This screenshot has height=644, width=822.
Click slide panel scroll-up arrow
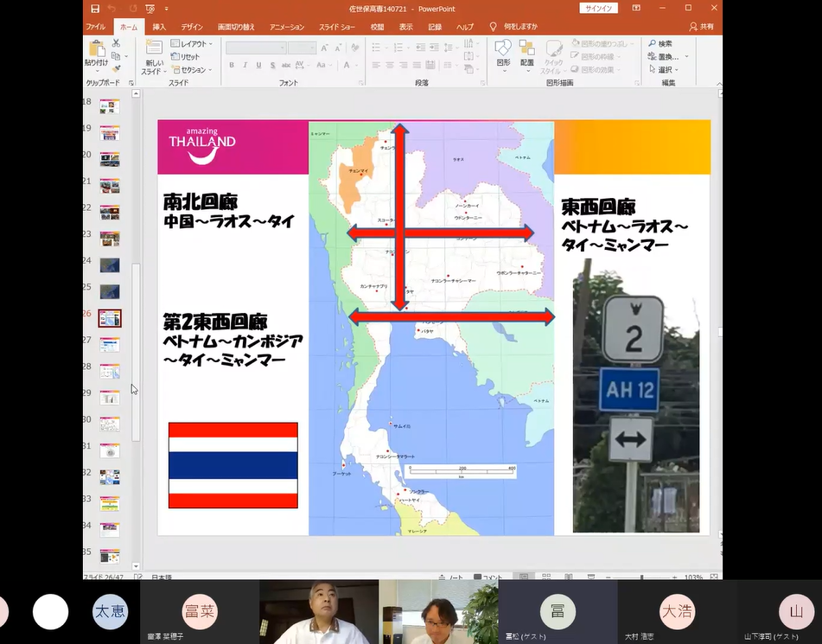[x=136, y=94]
